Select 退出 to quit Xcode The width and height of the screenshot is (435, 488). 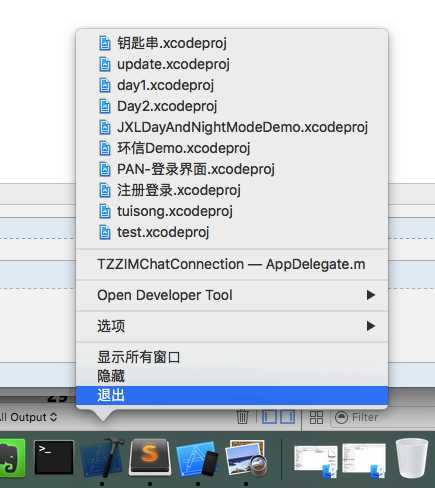coord(232,395)
